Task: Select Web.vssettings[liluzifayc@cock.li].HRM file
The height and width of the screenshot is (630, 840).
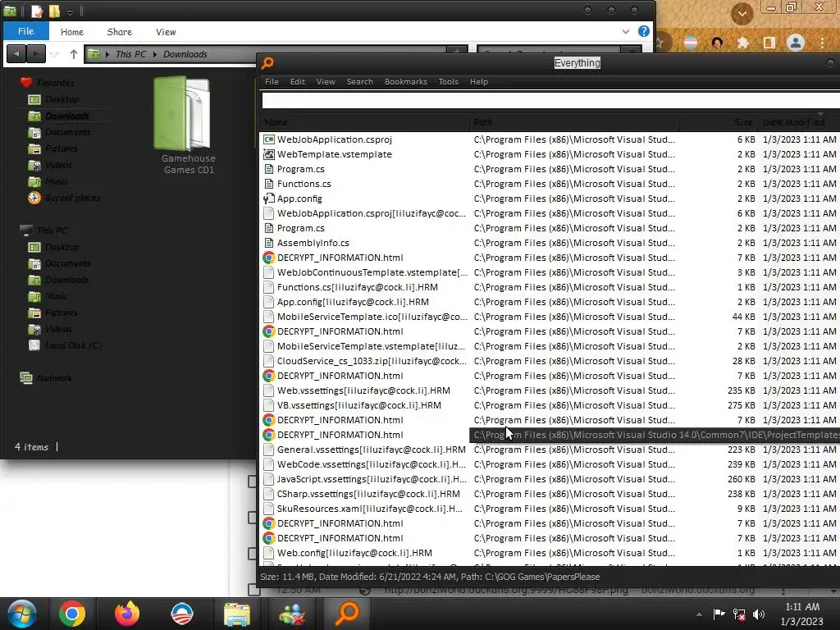Action: point(363,390)
